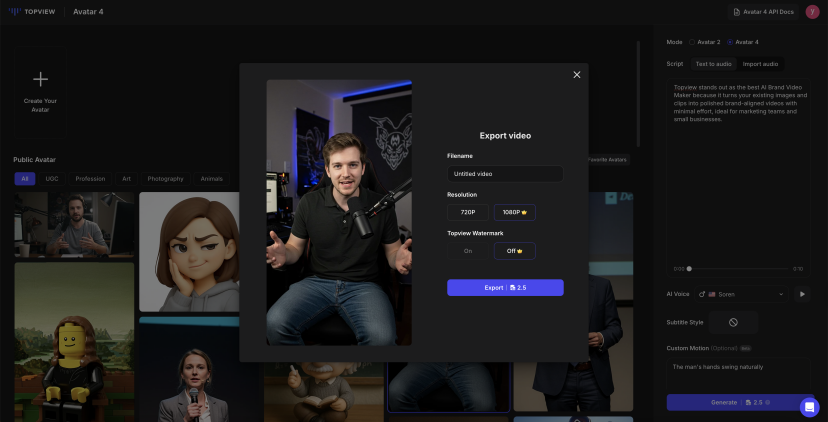
Task: Select 720P resolution
Action: [x=468, y=212]
